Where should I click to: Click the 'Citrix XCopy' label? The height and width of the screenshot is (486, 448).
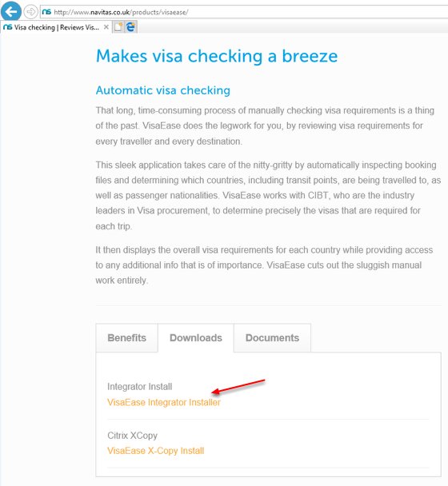(x=133, y=436)
